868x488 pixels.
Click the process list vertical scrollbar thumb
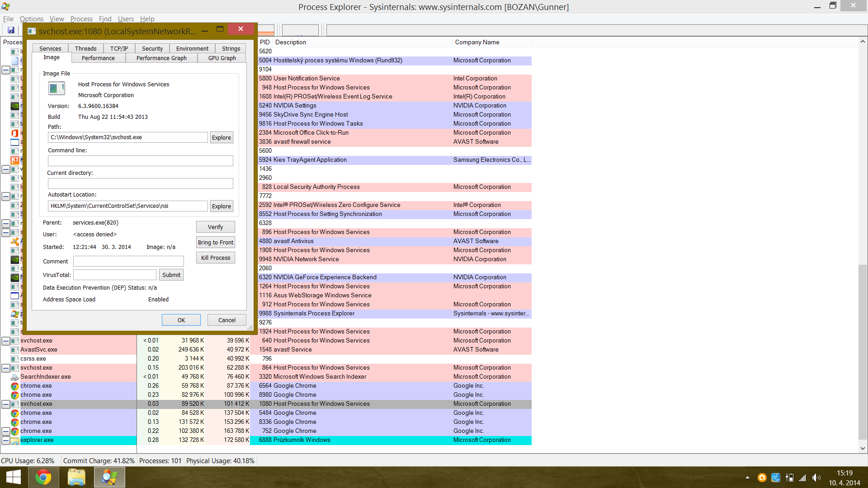tap(863, 352)
